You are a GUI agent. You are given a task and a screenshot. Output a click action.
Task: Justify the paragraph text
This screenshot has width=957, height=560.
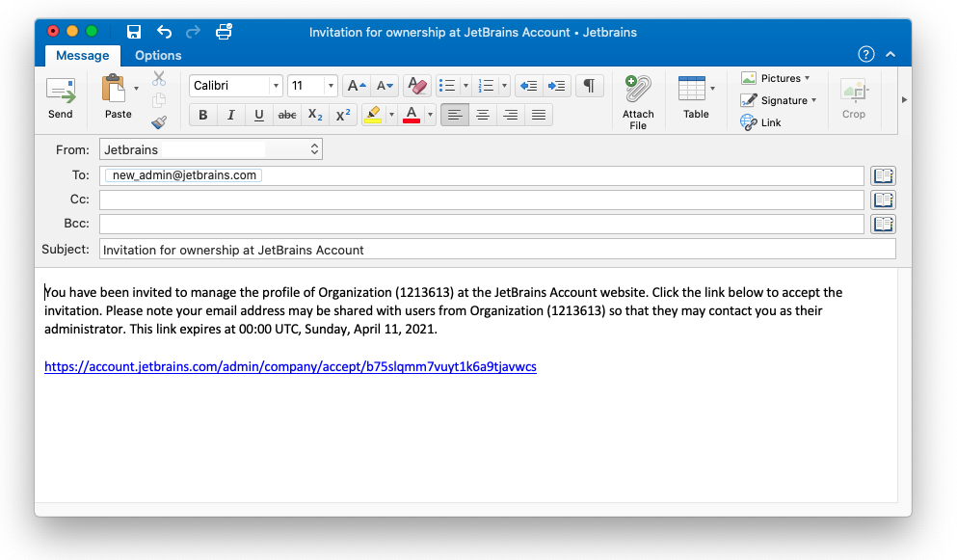tap(539, 115)
